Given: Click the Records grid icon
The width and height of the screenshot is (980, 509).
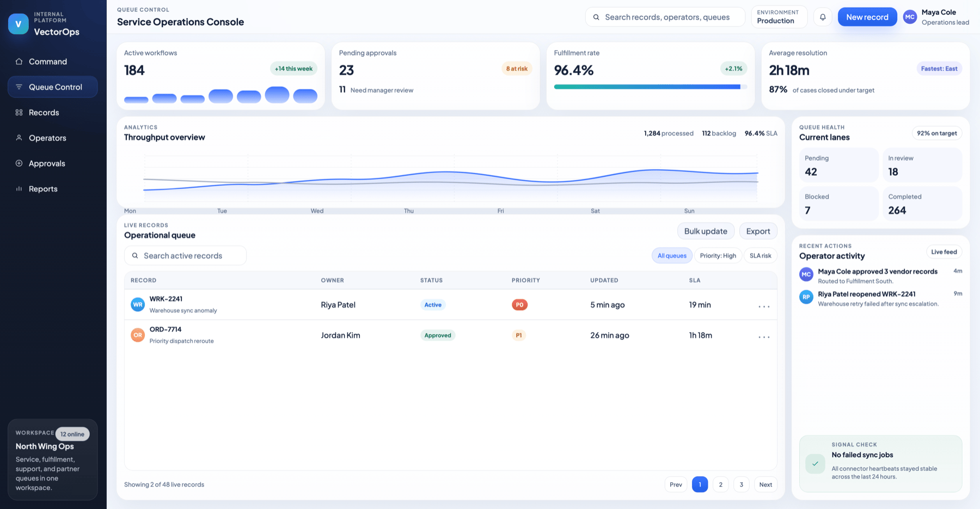Looking at the screenshot, I should [19, 112].
